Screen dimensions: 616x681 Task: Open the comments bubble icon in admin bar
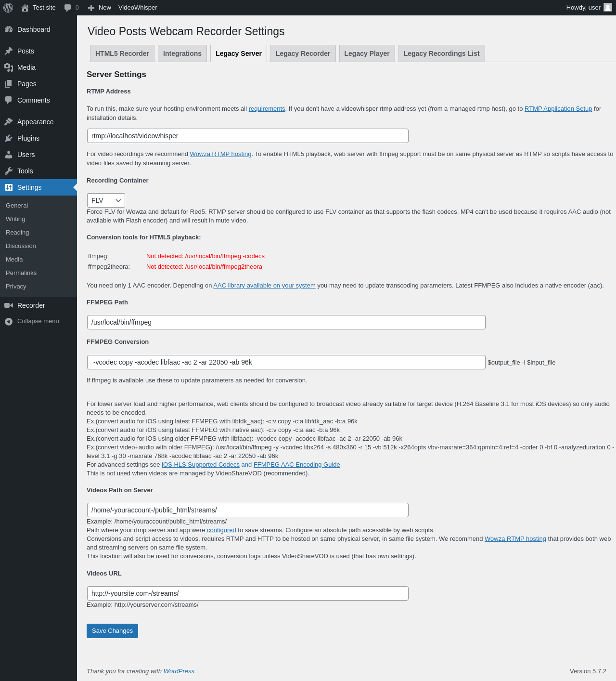[x=67, y=8]
